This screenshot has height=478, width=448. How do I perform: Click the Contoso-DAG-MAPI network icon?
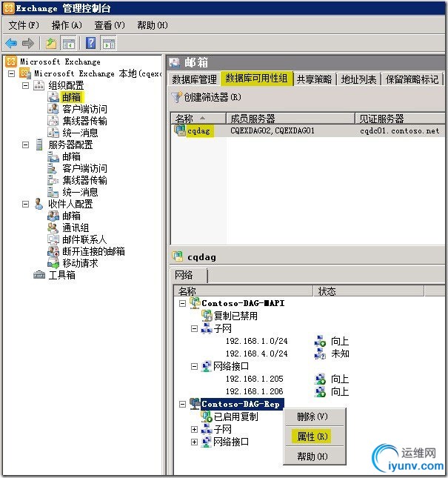[x=195, y=303]
